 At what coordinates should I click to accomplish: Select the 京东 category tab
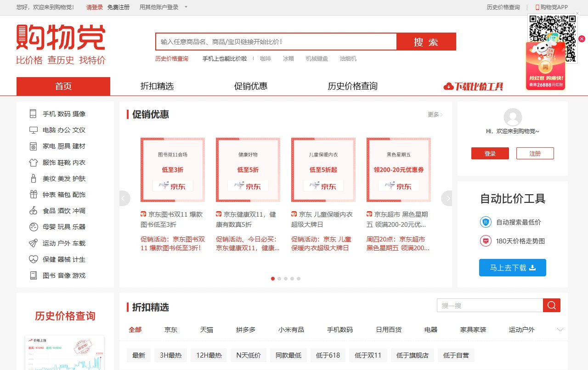171,330
